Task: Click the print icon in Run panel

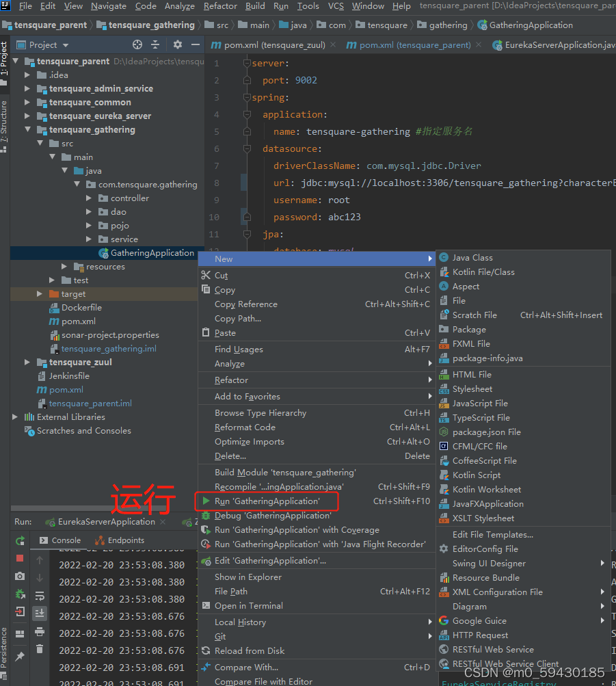Action: click(40, 631)
